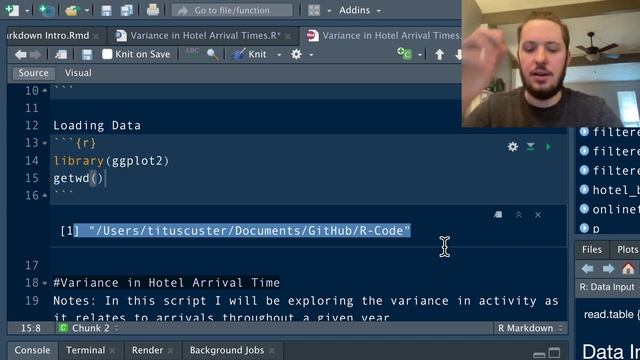Go forward to next source location
This screenshot has height=360, width=640.
point(36,54)
